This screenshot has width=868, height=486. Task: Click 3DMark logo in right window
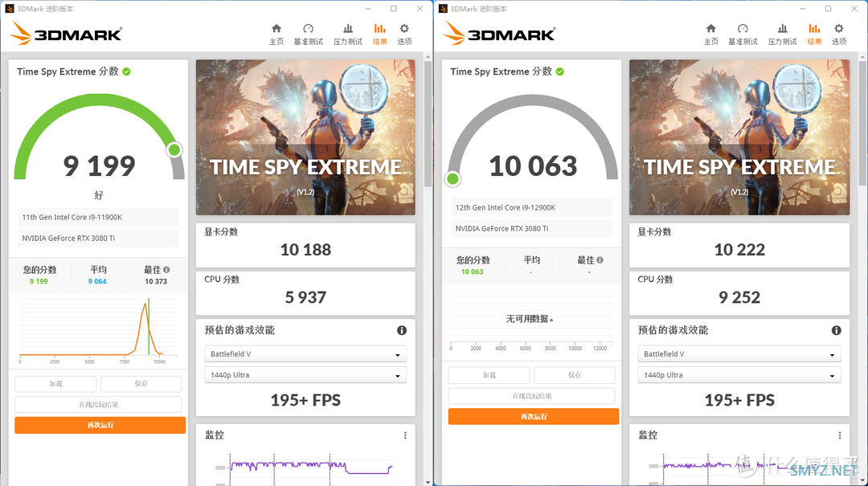click(x=499, y=33)
